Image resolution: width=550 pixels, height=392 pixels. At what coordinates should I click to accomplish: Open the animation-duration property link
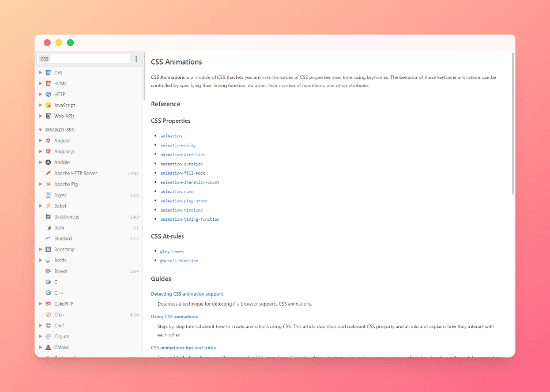(181, 164)
